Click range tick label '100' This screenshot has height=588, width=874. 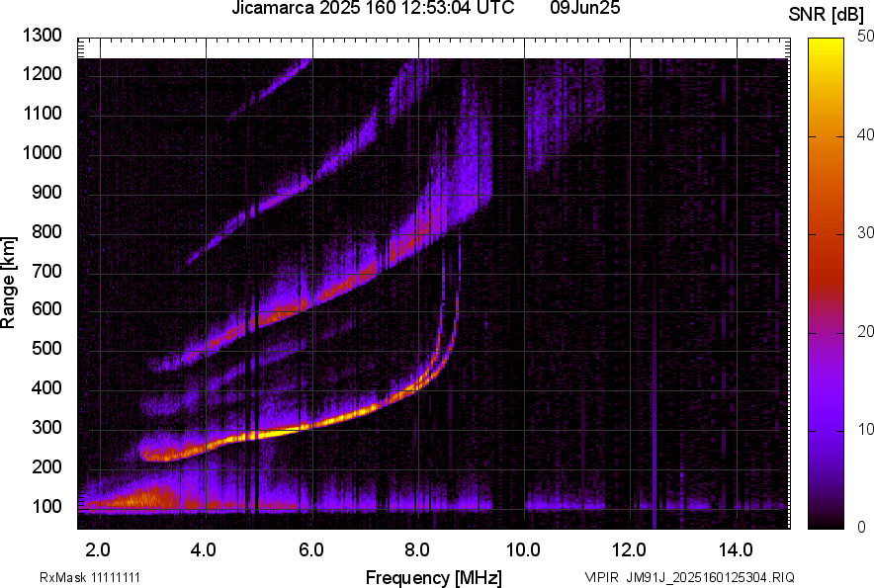(46, 507)
